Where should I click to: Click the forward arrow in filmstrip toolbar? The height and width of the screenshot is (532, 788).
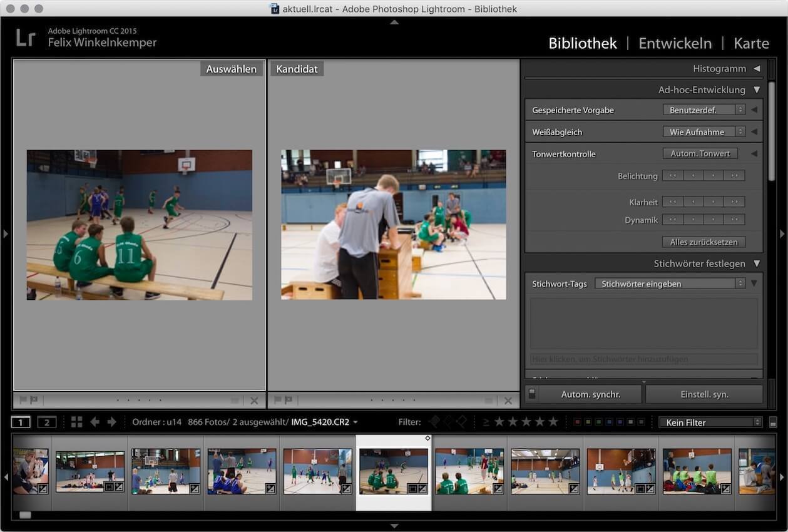(112, 422)
